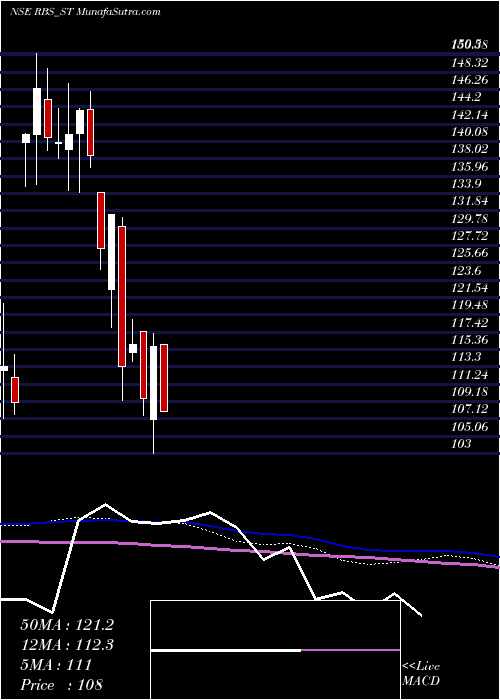Viewport: 500px width, 700px height.
Task: Select the 140.08 price level label
Action: coord(469,132)
